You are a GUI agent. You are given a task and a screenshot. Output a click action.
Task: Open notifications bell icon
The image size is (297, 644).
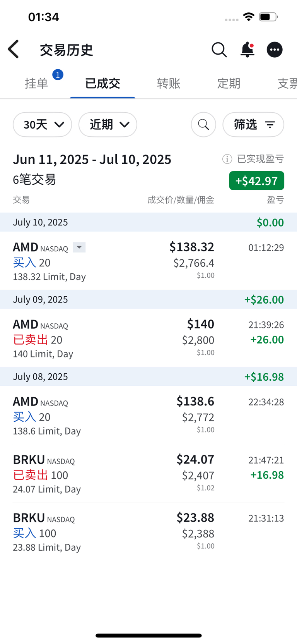coord(247,50)
